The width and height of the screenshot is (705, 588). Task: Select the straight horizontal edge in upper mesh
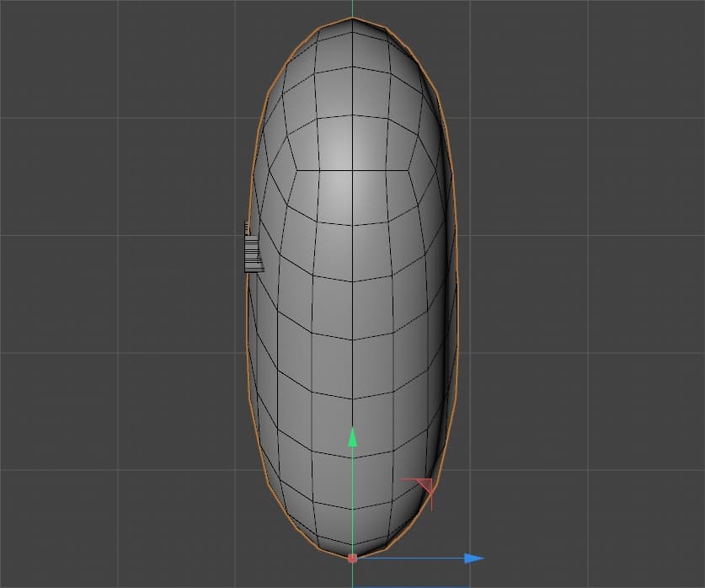click(x=352, y=170)
